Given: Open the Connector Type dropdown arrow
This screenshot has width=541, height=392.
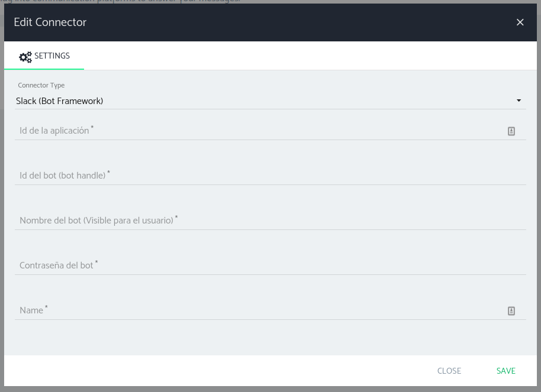Looking at the screenshot, I should (519, 101).
